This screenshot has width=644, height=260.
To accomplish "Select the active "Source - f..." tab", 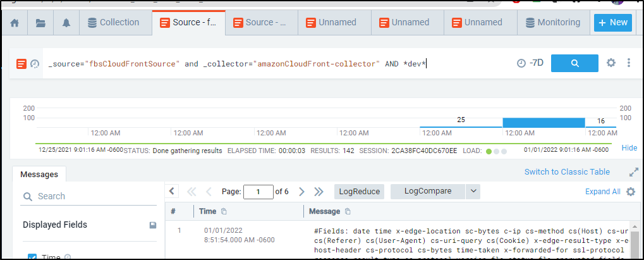I will tap(188, 23).
